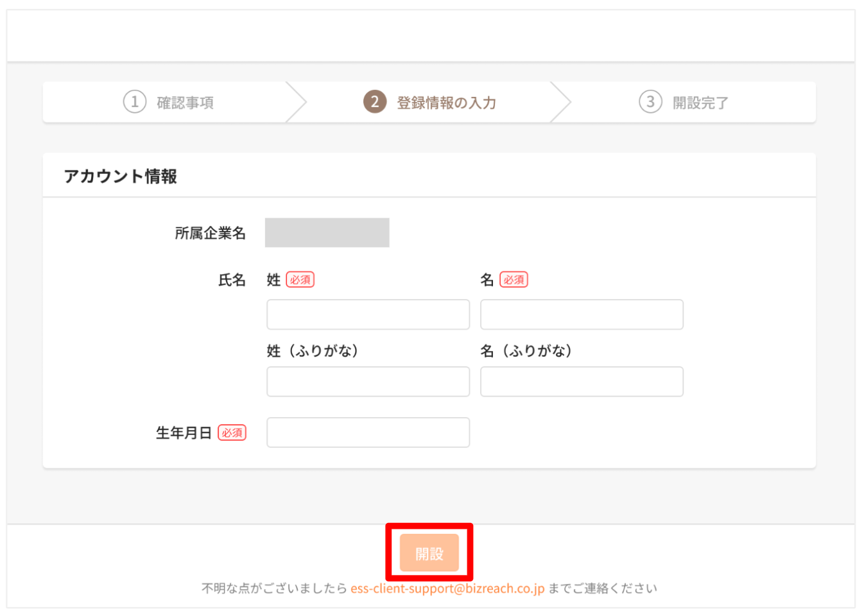Click the step 3 circle number icon
Image resolution: width=864 pixels, height=616 pixels.
[650, 102]
